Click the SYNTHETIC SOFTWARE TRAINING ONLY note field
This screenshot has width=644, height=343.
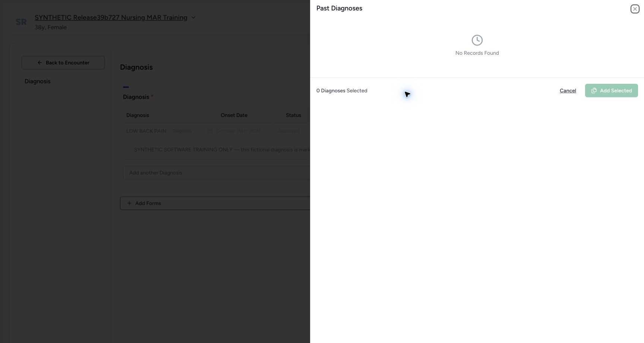pyautogui.click(x=220, y=150)
